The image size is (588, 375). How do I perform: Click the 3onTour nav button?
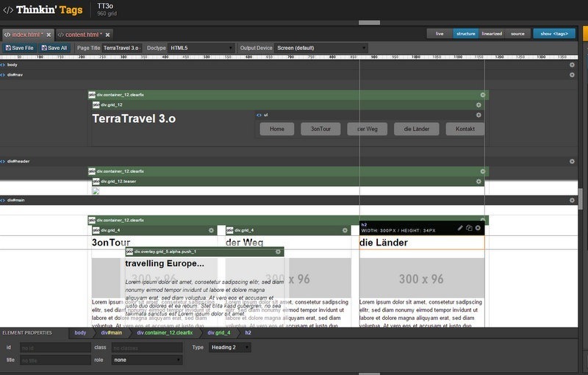pos(321,129)
